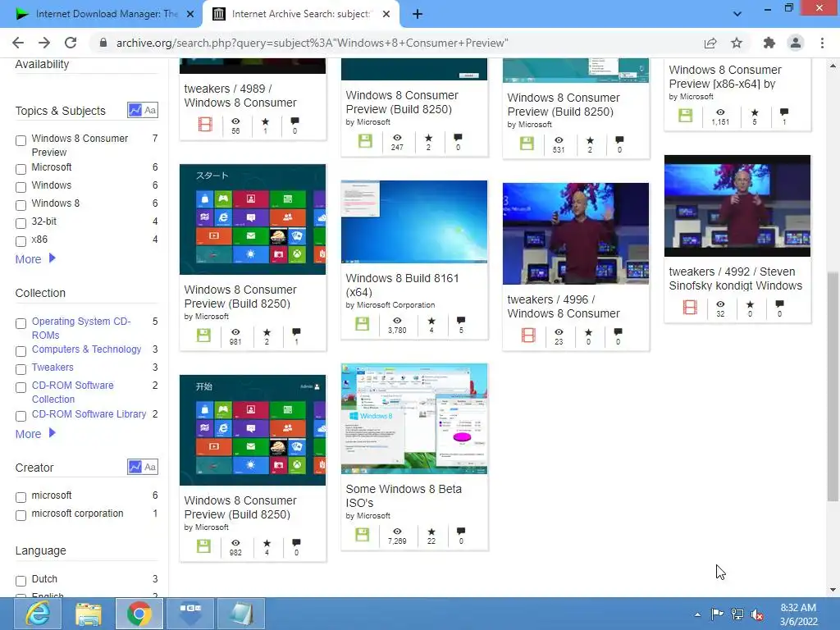Open the Chrome profile avatar
Viewport: 840px width, 630px height.
[x=796, y=43]
